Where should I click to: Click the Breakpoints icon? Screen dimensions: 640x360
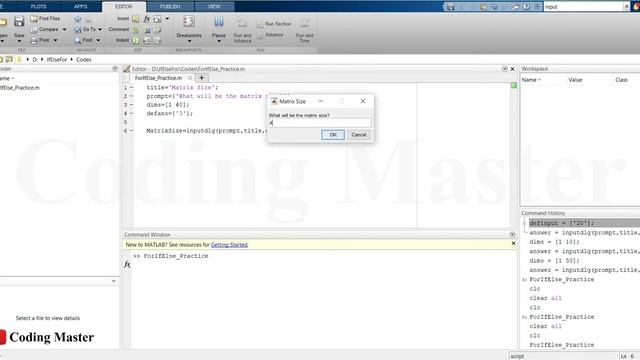pos(189,22)
